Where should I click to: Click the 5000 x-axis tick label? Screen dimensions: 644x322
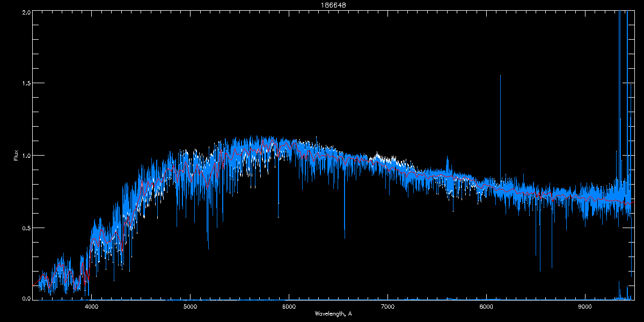pyautogui.click(x=191, y=306)
